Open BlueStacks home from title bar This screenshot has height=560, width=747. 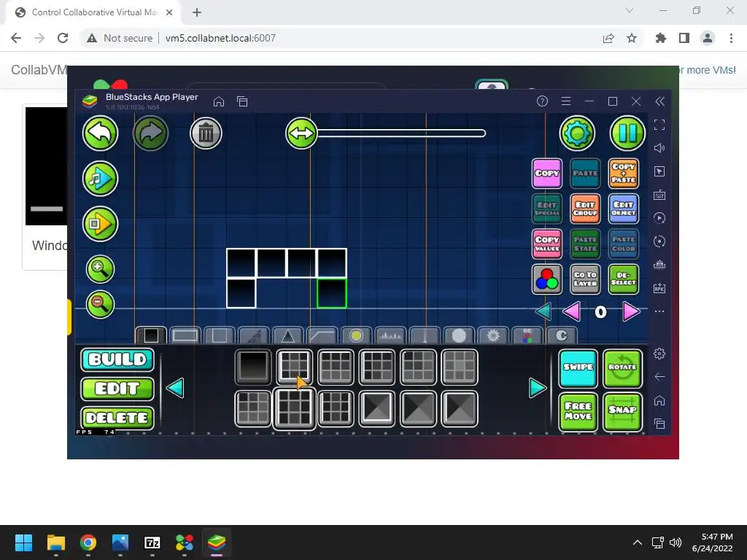coord(219,101)
